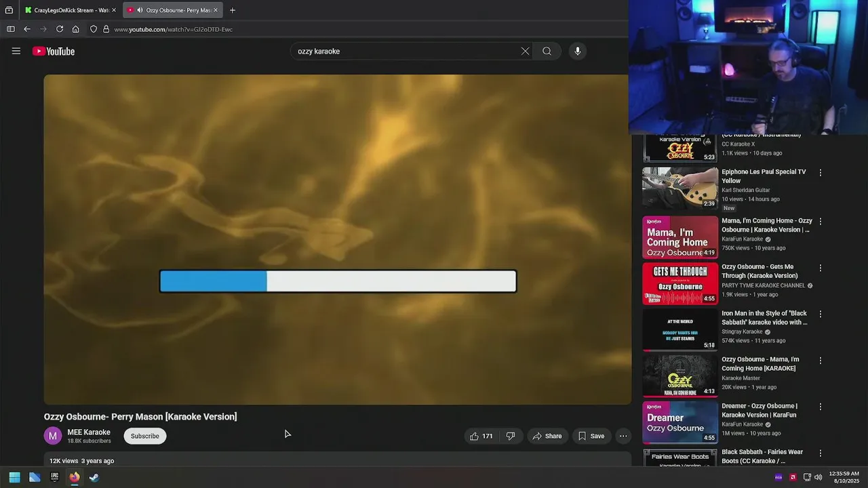Open Iron Man in the Style title
This screenshot has height=488, width=868.
[x=764, y=318]
